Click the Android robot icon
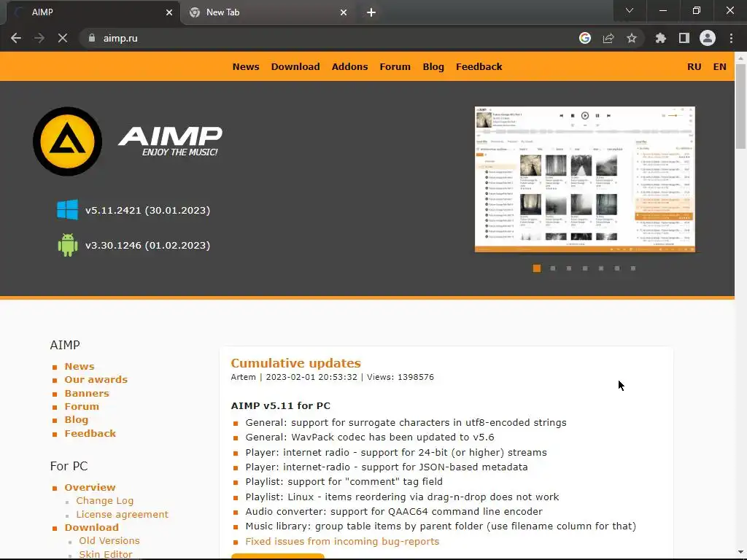This screenshot has width=747, height=560. coord(67,245)
